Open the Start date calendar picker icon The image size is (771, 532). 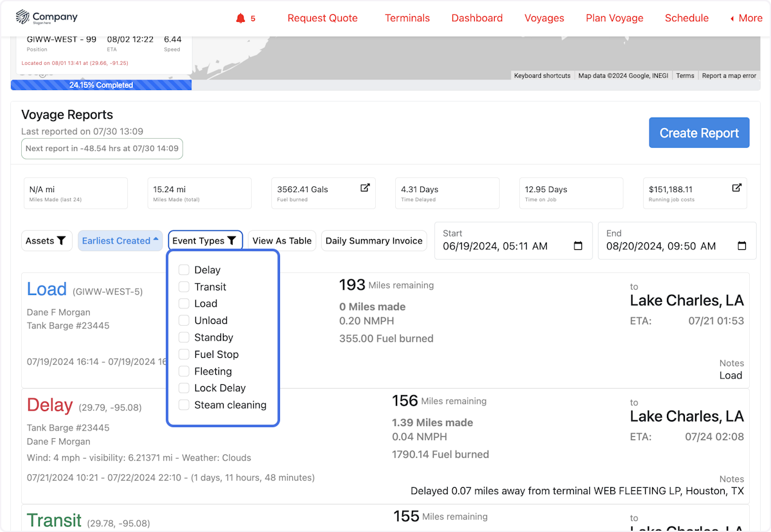pos(578,246)
